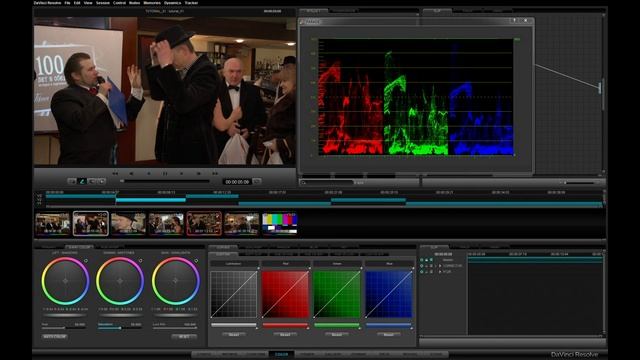Click the Lum Mix slider
Image resolution: width=640 pixels, height=360 pixels.
coord(175,328)
